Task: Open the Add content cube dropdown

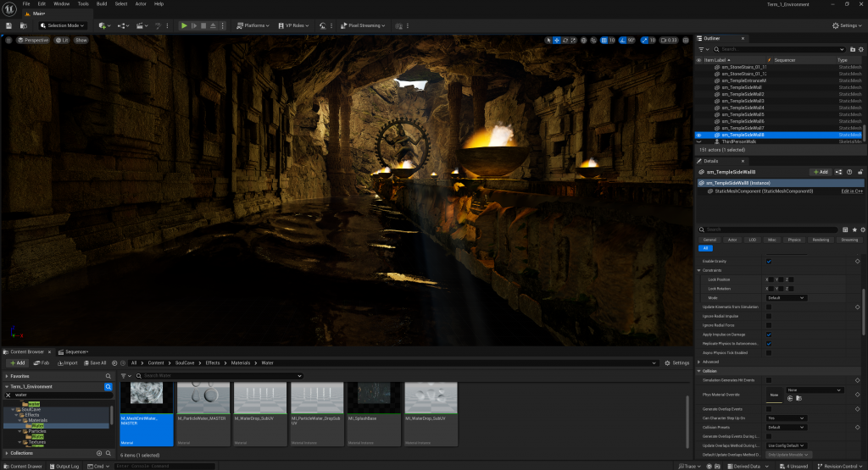Action: pos(104,25)
